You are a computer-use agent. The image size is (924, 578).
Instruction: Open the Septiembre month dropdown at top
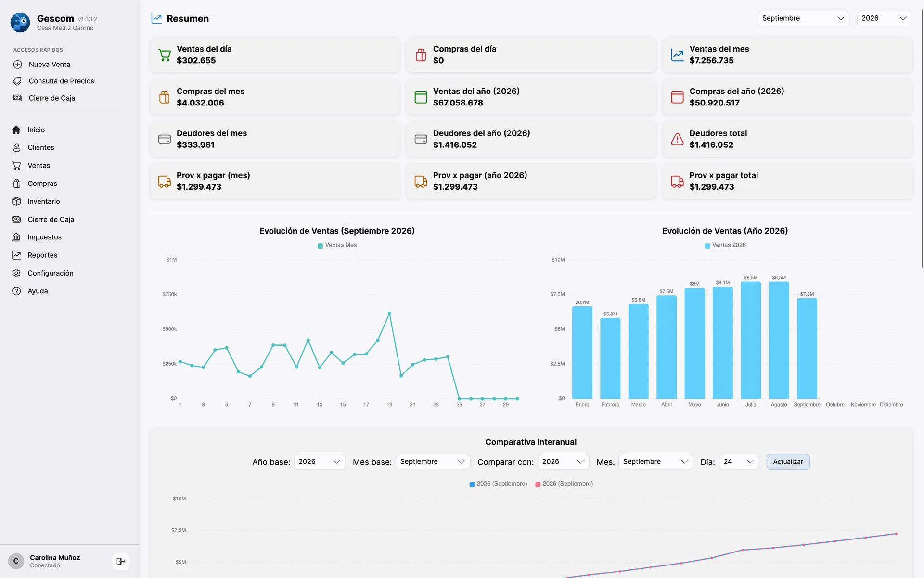[803, 18]
